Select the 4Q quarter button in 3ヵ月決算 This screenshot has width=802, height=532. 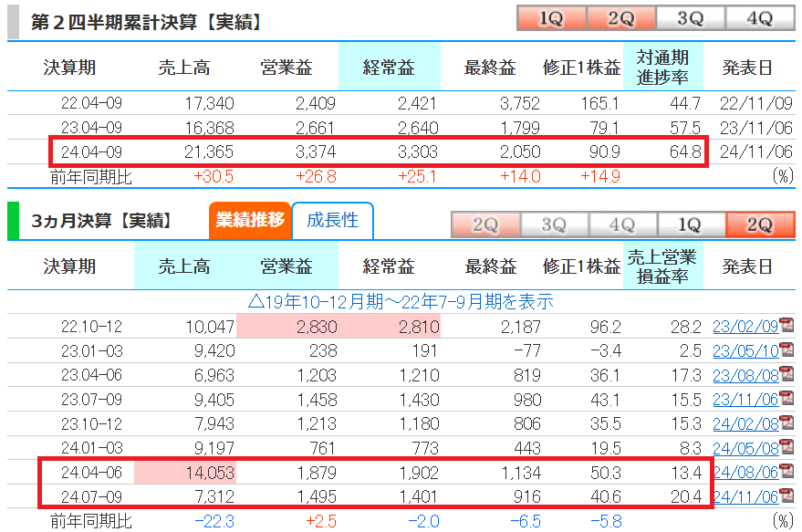622,224
